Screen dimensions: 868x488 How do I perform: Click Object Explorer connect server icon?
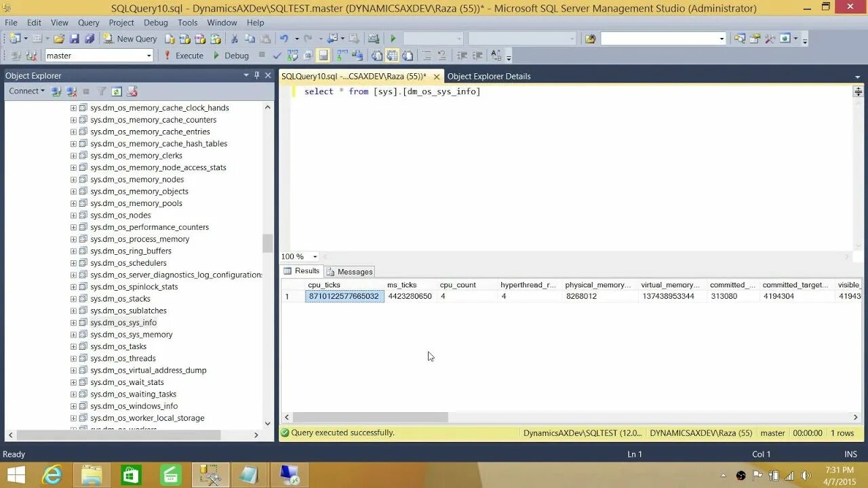click(x=56, y=91)
